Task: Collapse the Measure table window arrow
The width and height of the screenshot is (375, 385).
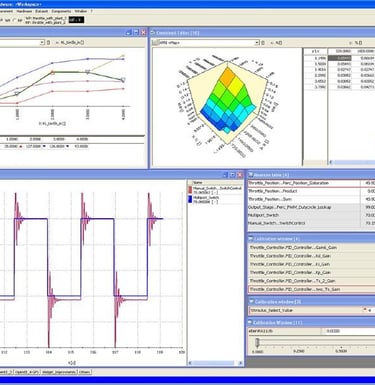Action: (x=251, y=175)
